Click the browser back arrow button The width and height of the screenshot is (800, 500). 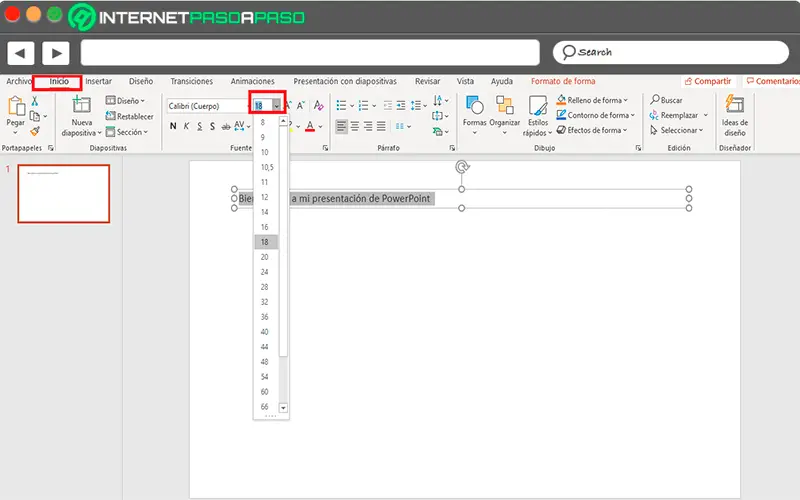point(20,53)
